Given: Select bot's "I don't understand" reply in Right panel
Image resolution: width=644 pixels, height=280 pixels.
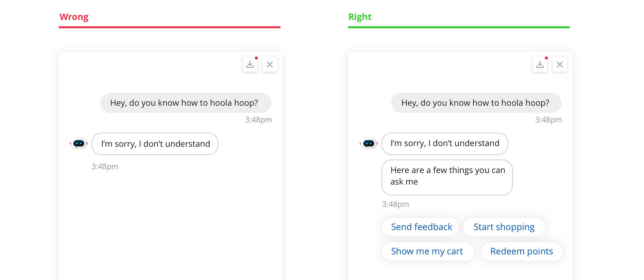Looking at the screenshot, I should coord(445,144).
